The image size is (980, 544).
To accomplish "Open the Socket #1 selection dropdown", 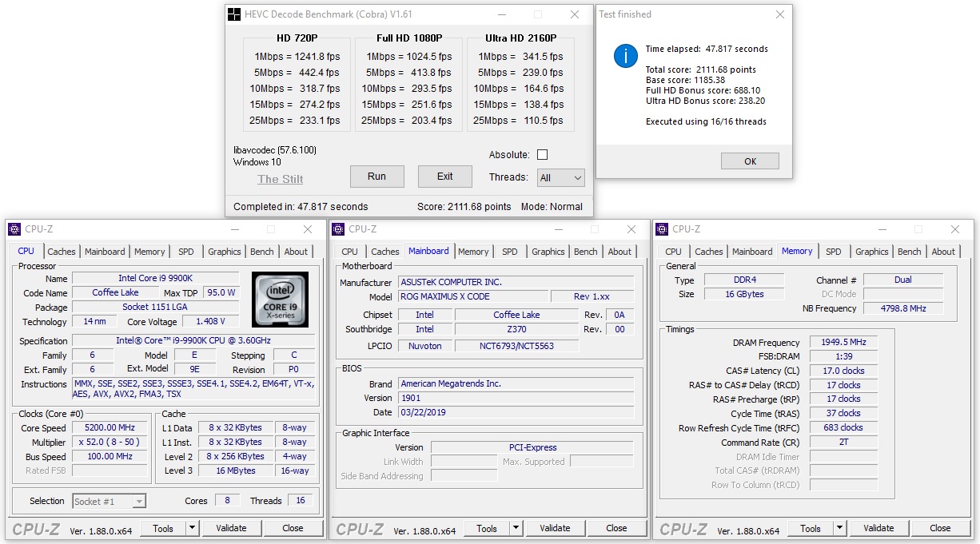I will [x=109, y=502].
